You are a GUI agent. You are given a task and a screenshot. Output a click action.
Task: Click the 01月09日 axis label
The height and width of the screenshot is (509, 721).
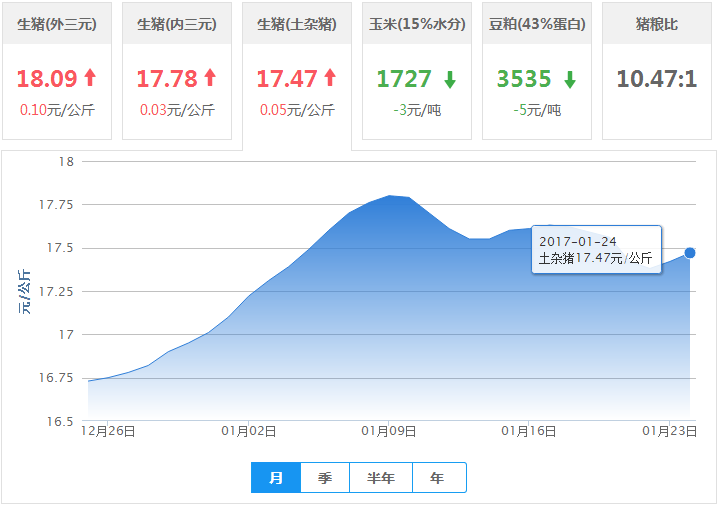(x=389, y=431)
